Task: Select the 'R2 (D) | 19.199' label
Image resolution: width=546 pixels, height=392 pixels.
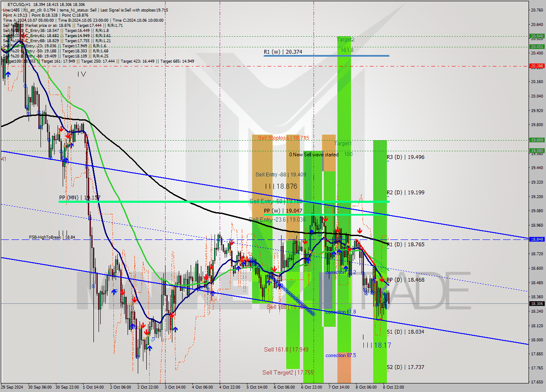Action: (x=406, y=193)
